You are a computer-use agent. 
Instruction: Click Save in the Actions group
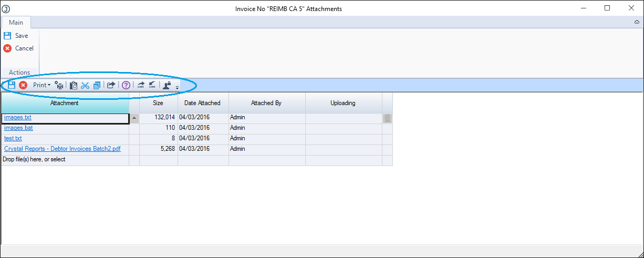tap(21, 36)
